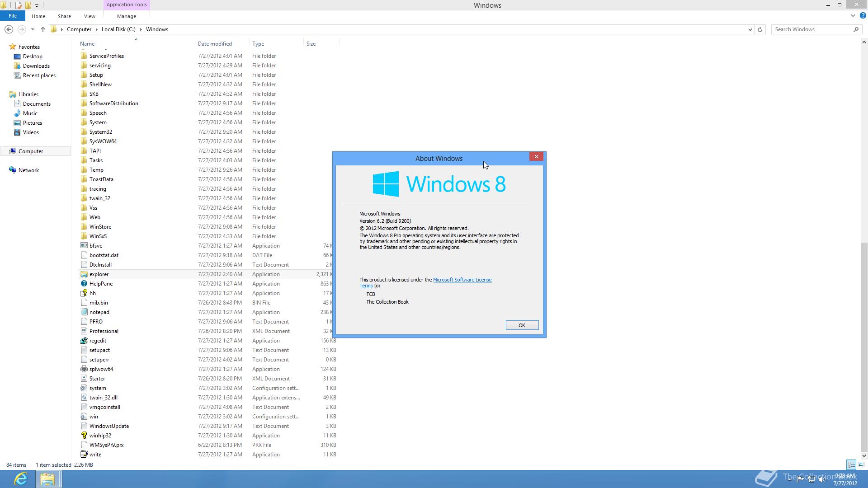868x488 pixels.
Task: Click the New folder quick access icon
Action: (x=28, y=5)
